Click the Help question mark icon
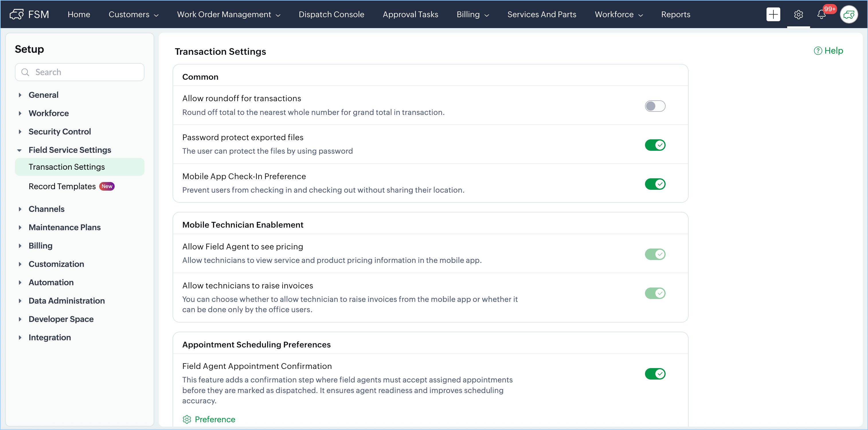Image resolution: width=868 pixels, height=430 pixels. 818,50
